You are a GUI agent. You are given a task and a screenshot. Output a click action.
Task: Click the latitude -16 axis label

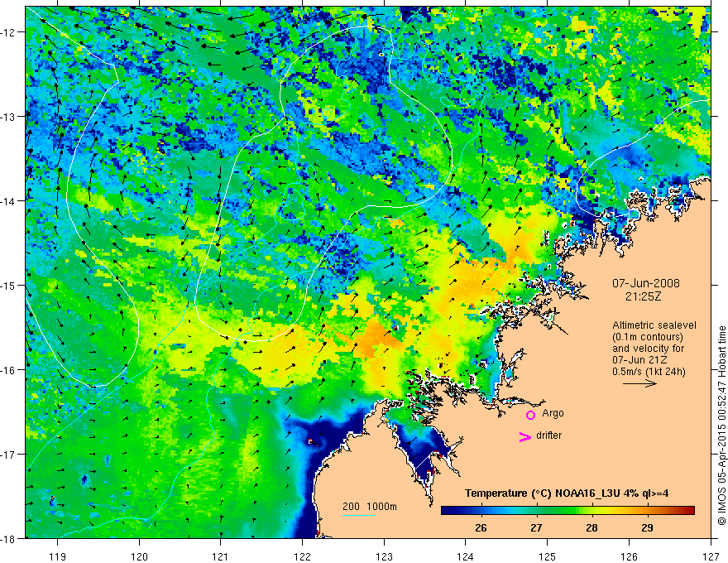click(x=9, y=370)
